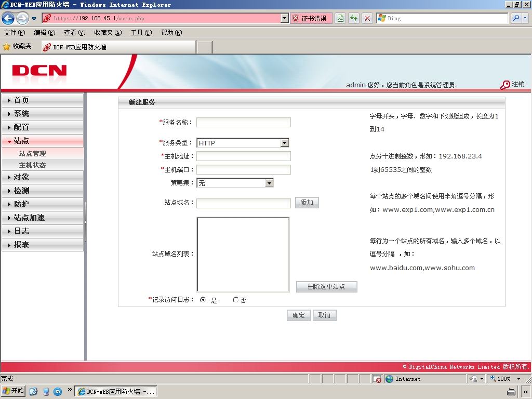The width and height of the screenshot is (532, 399).
Task: Click the browser Back arrow button
Action: click(x=8, y=18)
